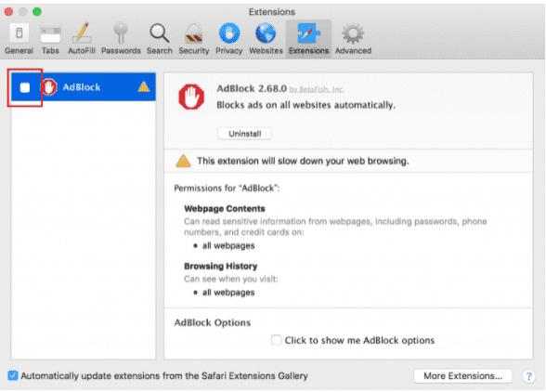546x392 pixels.
Task: Click the Uninstall button
Action: point(244,134)
